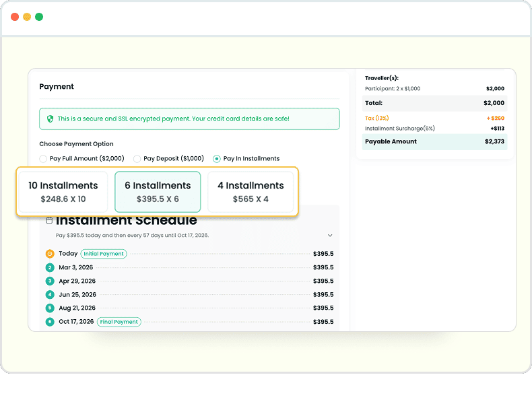Viewport: 532px width, 404px height.
Task: Select the 4 Installments $565 card
Action: coord(251,192)
